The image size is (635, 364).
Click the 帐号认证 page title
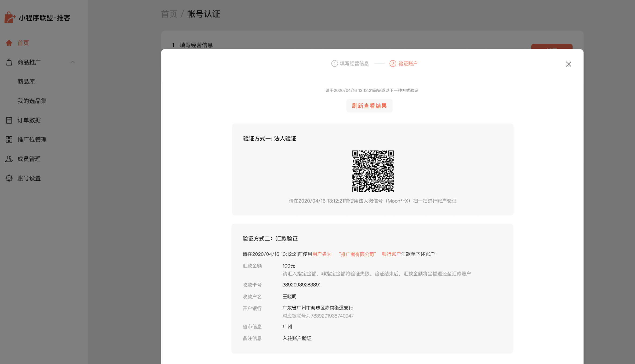[x=204, y=14]
